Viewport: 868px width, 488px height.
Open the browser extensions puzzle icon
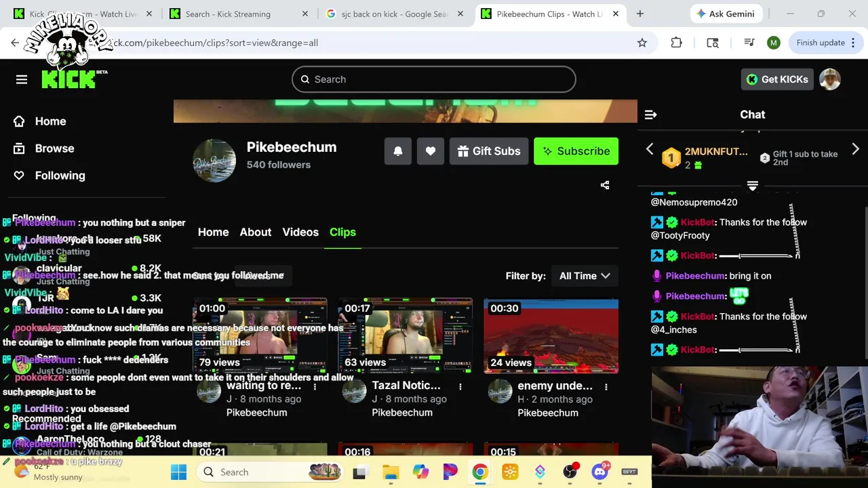(x=676, y=43)
